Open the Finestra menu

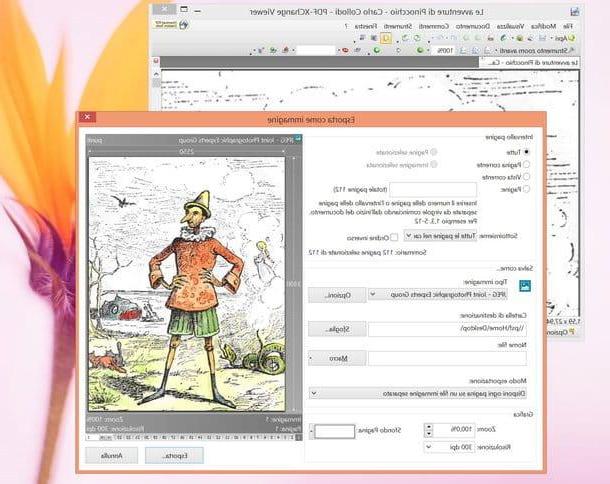click(x=366, y=26)
